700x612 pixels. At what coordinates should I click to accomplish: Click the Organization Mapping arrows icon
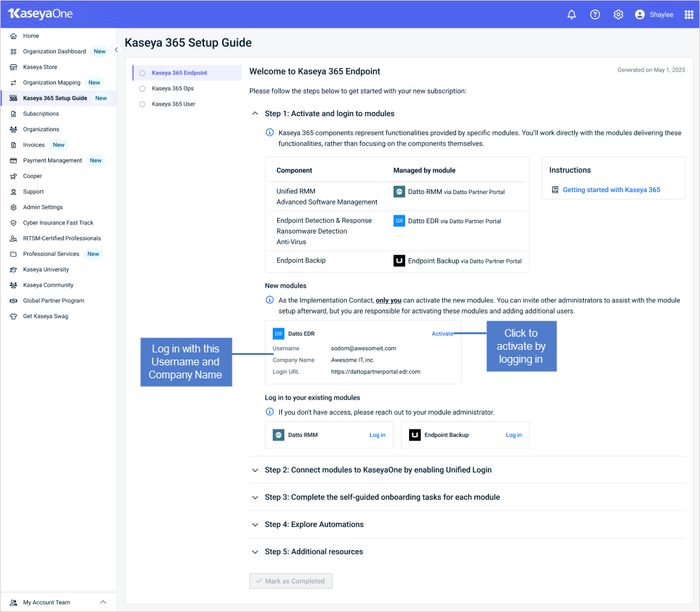(14, 83)
